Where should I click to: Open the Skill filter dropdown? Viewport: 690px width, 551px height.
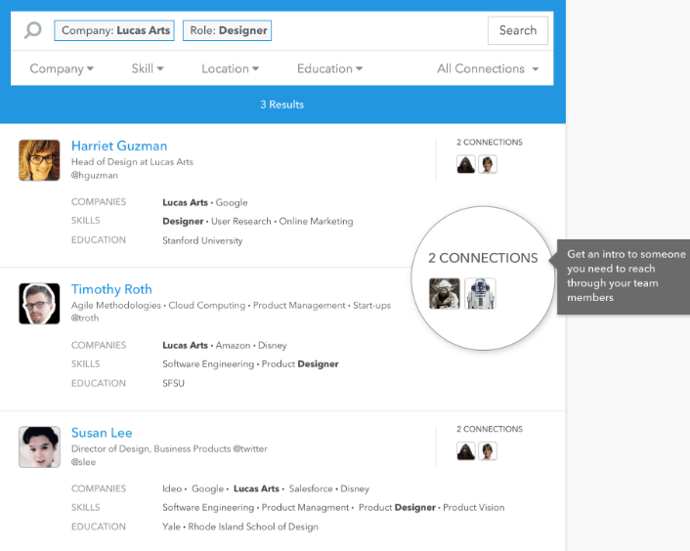point(147,69)
